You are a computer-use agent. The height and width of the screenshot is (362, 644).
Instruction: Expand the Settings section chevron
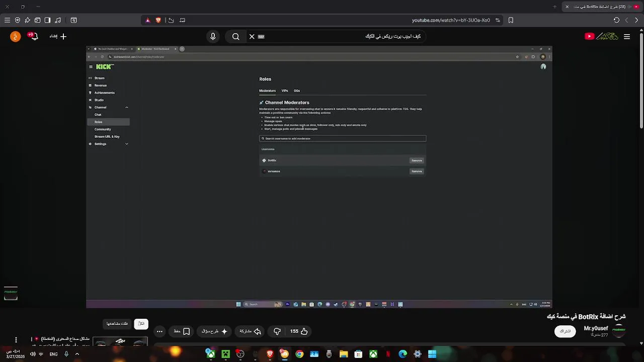[x=127, y=144]
